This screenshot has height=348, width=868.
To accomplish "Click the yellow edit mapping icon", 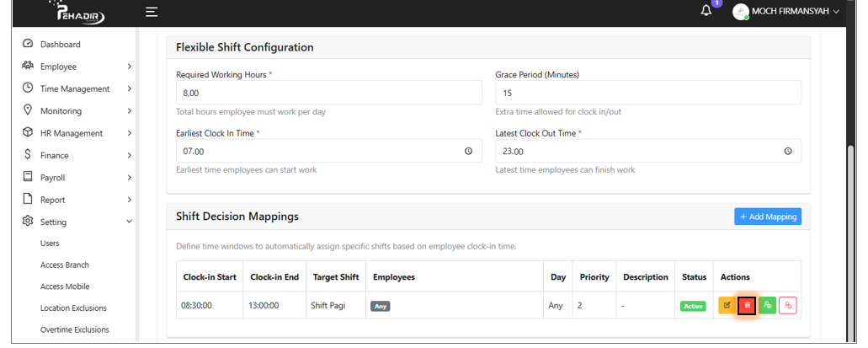I will click(727, 306).
